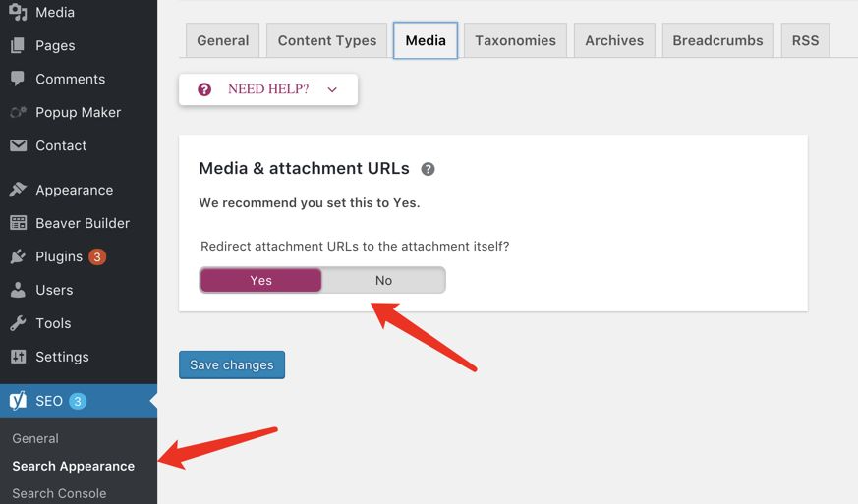This screenshot has height=504, width=858.
Task: Click the Tools wrench icon
Action: click(x=18, y=323)
